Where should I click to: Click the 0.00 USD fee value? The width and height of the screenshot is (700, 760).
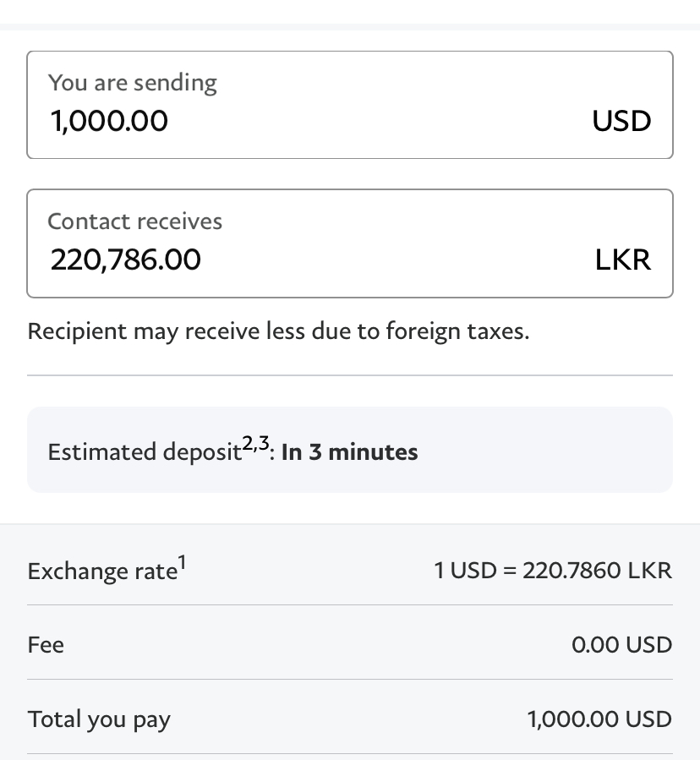click(x=621, y=645)
